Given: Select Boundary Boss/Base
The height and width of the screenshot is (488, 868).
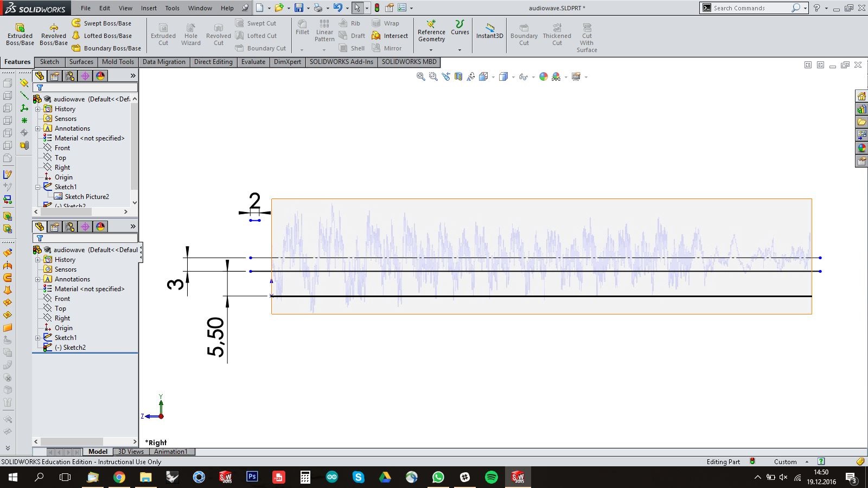Looking at the screenshot, I should (x=106, y=48).
